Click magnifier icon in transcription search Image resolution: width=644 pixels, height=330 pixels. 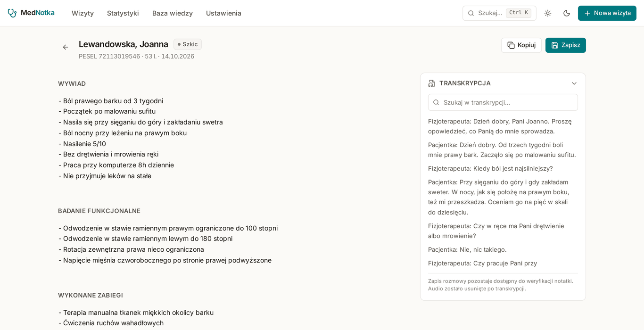[x=436, y=102]
